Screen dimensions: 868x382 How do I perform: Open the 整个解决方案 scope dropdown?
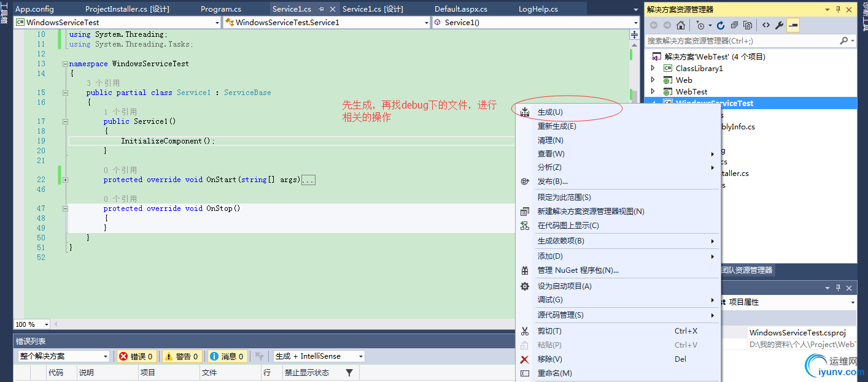coord(106,356)
